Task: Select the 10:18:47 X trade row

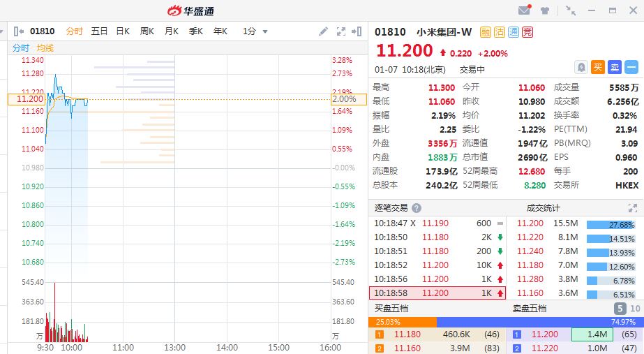Action: click(437, 223)
